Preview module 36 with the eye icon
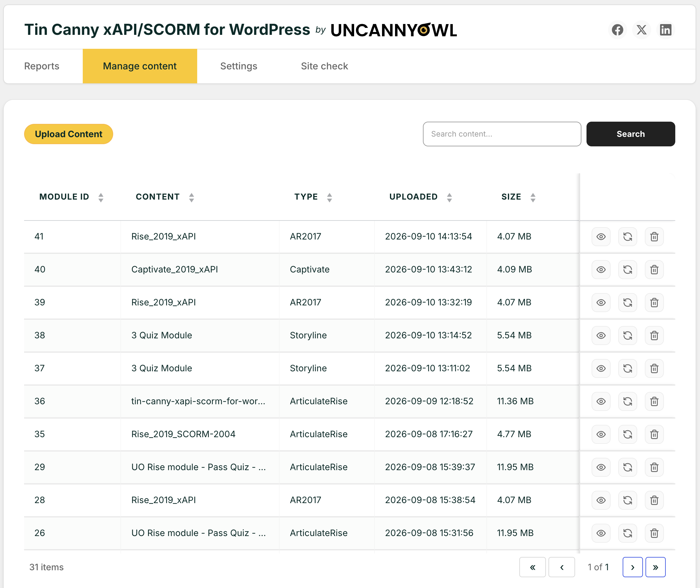Image resolution: width=700 pixels, height=588 pixels. pyautogui.click(x=601, y=401)
